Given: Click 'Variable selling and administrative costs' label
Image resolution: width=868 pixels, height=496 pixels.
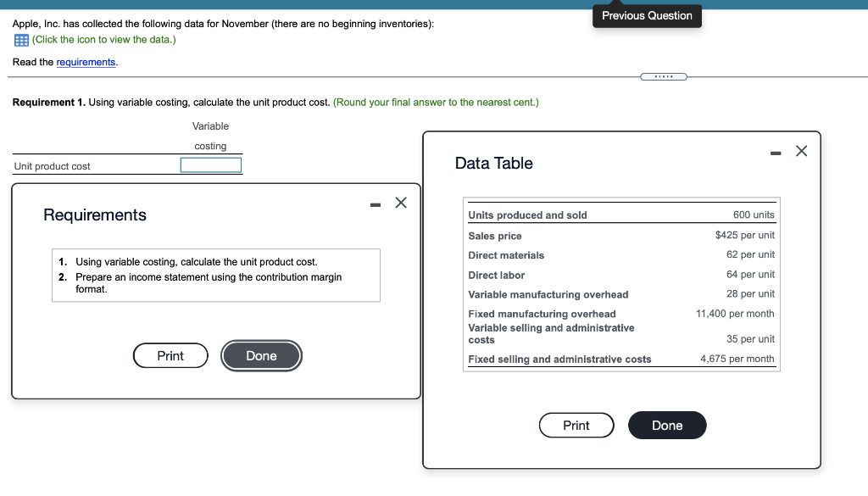Looking at the screenshot, I should click(551, 334).
